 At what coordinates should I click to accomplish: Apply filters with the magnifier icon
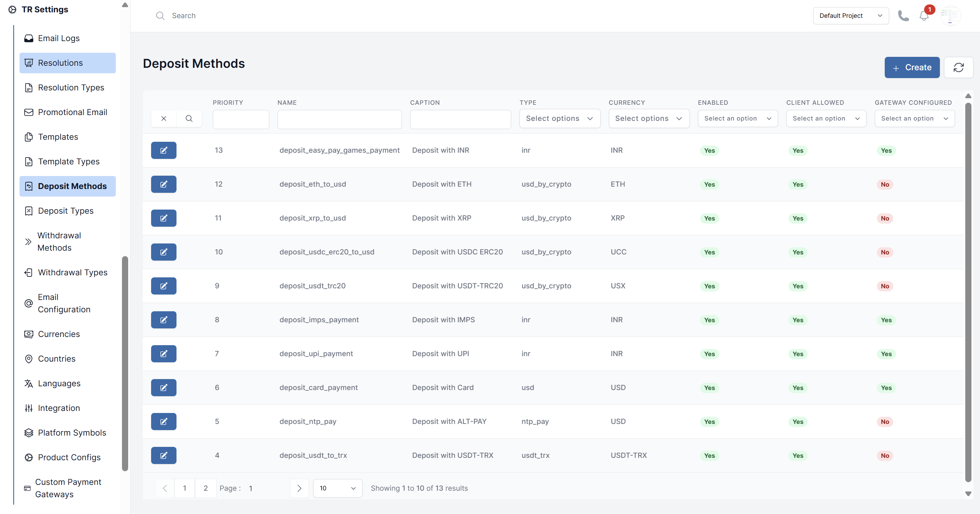point(189,118)
